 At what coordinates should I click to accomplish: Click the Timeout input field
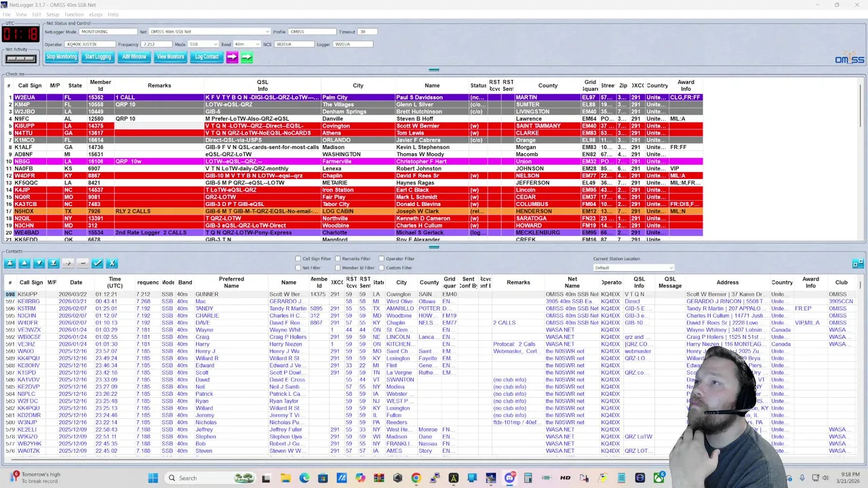(367, 32)
